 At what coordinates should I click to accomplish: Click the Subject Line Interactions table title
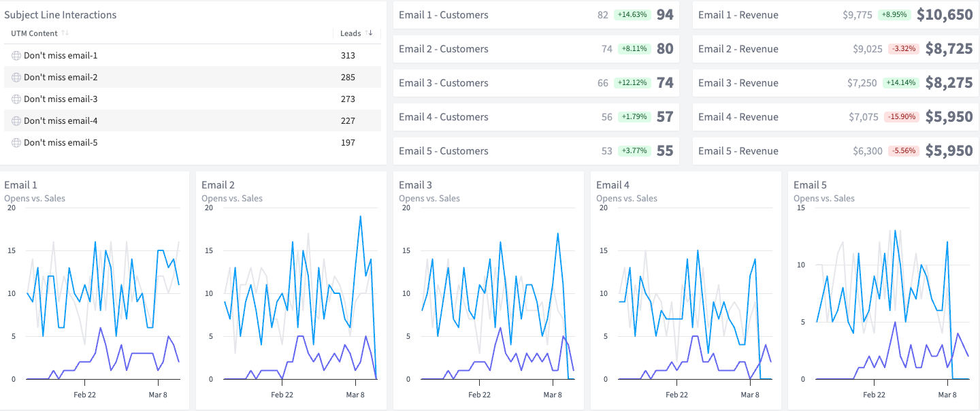pyautogui.click(x=60, y=15)
